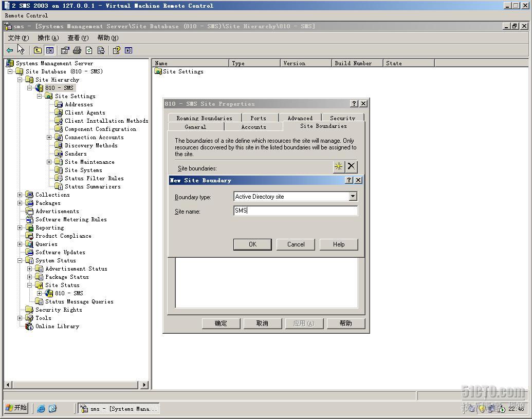Click the Site Settings icon in right pane
The width and height of the screenshot is (532, 419).
(x=158, y=71)
